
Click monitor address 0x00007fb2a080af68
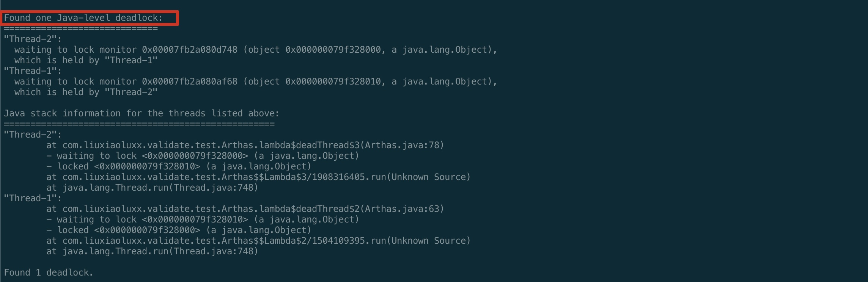click(190, 81)
